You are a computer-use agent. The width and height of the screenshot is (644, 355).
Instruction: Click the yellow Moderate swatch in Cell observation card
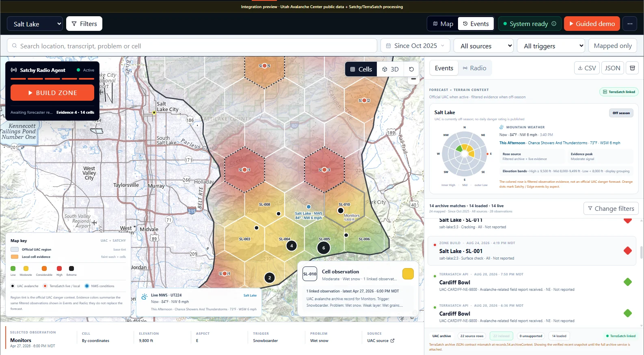point(408,274)
